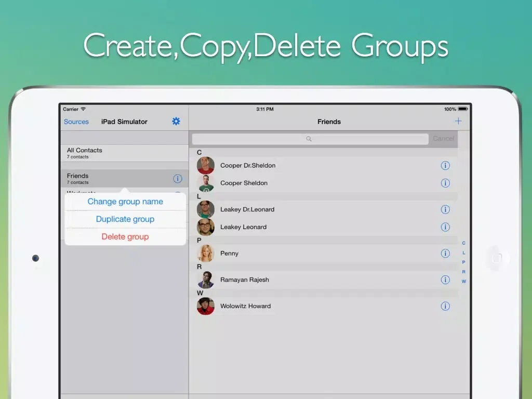Go back to Sources

point(76,122)
